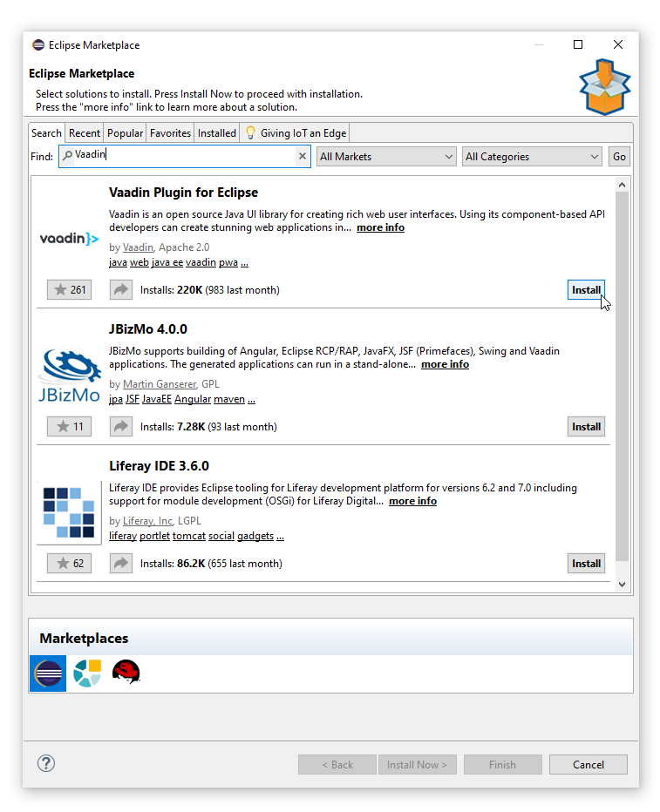
Task: Select the Eclipse marketplace icon
Action: [x=48, y=673]
